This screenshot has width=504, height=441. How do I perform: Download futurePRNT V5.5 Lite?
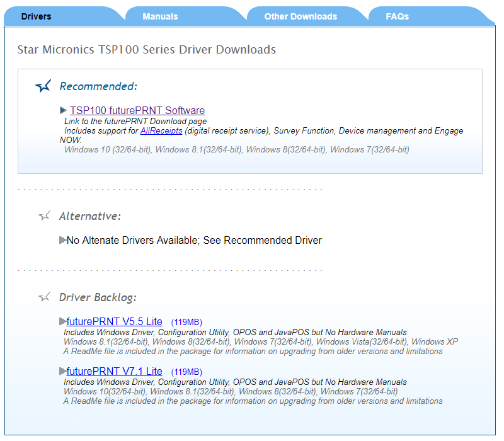pyautogui.click(x=115, y=321)
